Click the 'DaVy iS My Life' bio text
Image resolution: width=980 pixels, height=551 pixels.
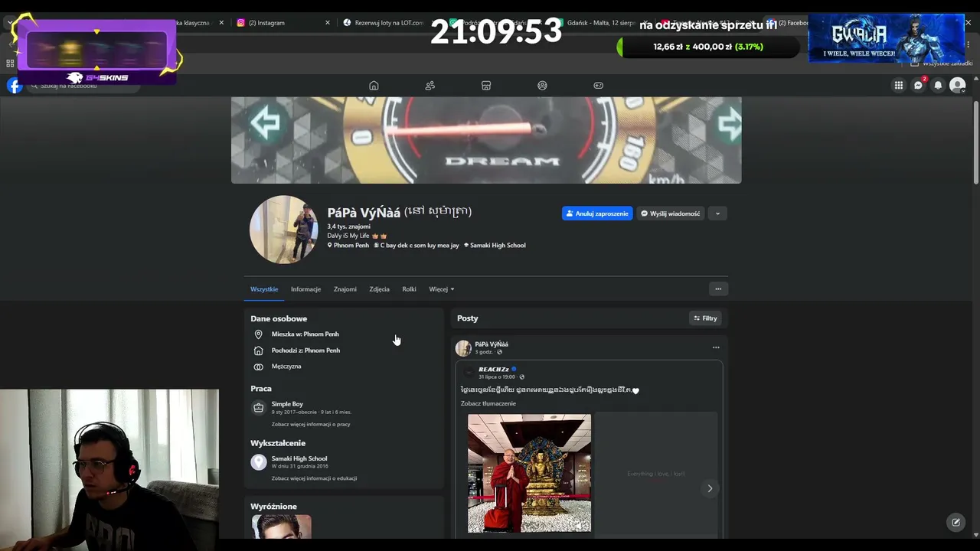pos(348,236)
